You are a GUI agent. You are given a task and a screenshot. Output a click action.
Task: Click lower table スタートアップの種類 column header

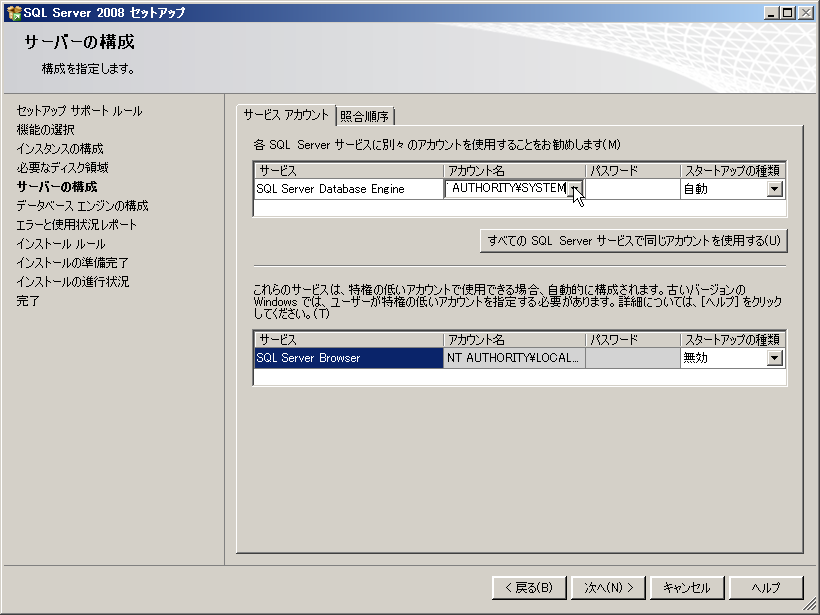tap(733, 339)
